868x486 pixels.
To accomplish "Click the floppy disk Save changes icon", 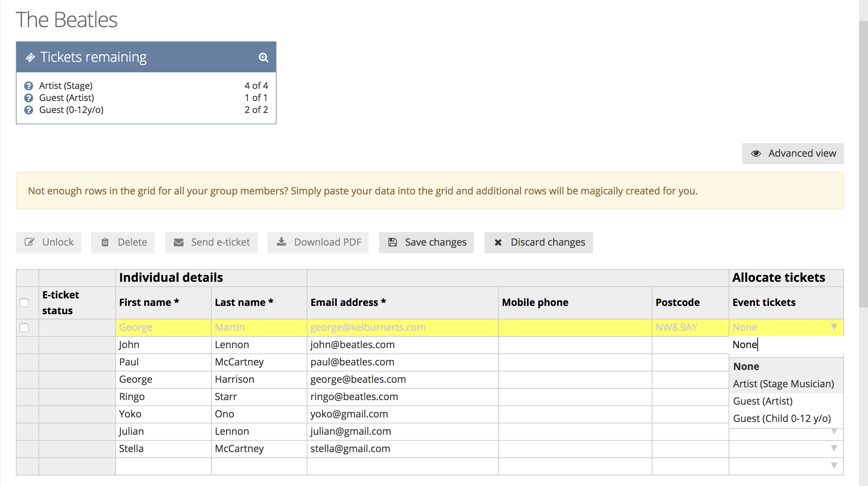I will pyautogui.click(x=393, y=242).
